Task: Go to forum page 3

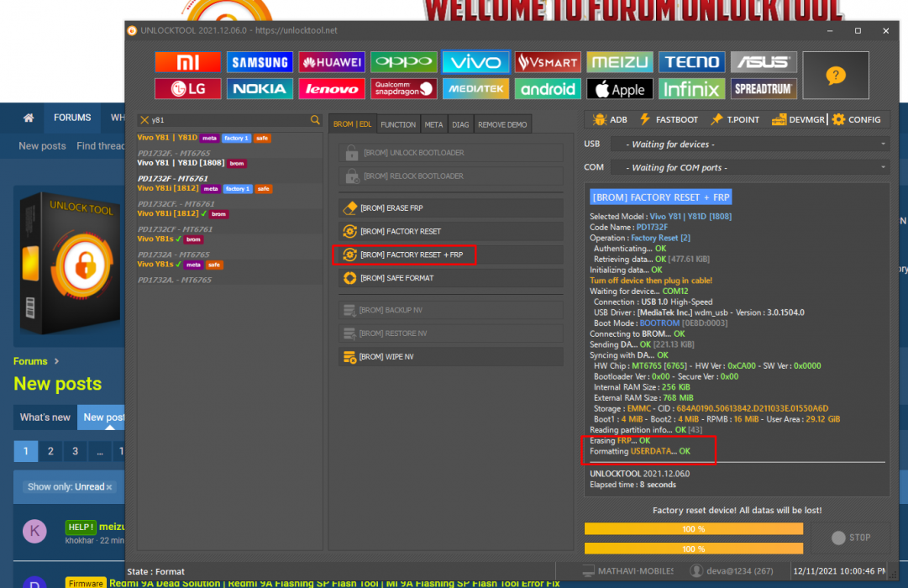Action: coord(76,451)
